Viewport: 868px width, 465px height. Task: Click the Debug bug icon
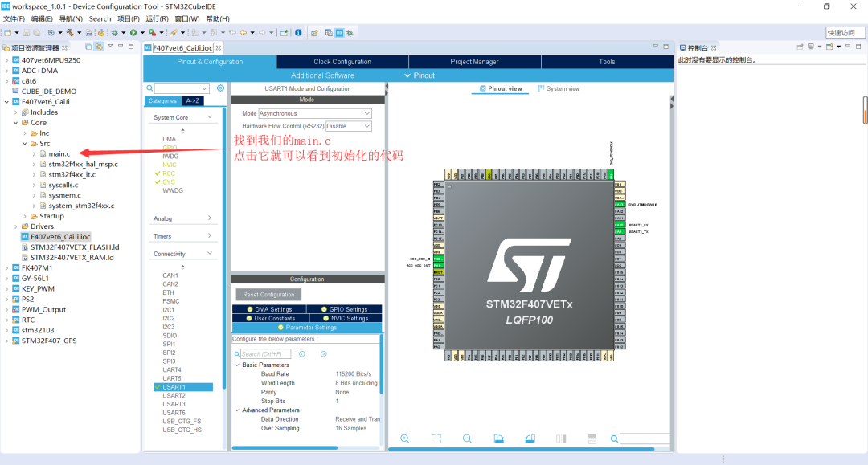(x=115, y=33)
